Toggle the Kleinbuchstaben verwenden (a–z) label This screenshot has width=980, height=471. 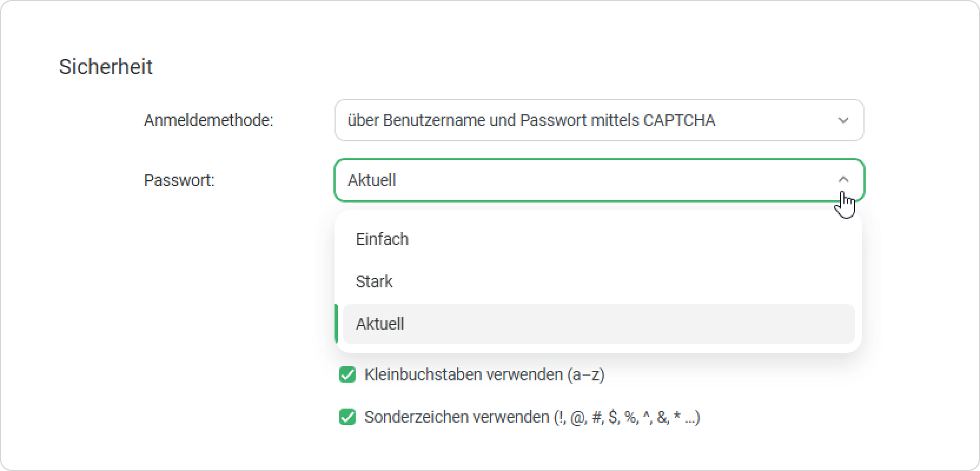point(484,374)
